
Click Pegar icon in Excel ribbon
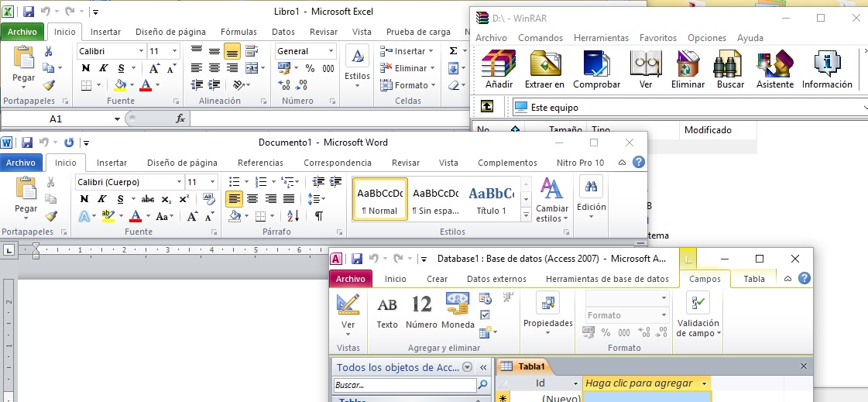click(x=24, y=58)
